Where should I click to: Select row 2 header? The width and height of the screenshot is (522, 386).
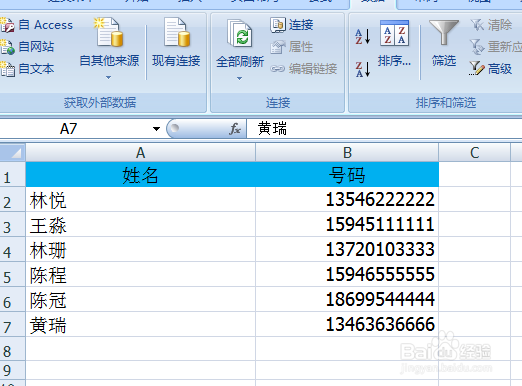tap(12, 199)
